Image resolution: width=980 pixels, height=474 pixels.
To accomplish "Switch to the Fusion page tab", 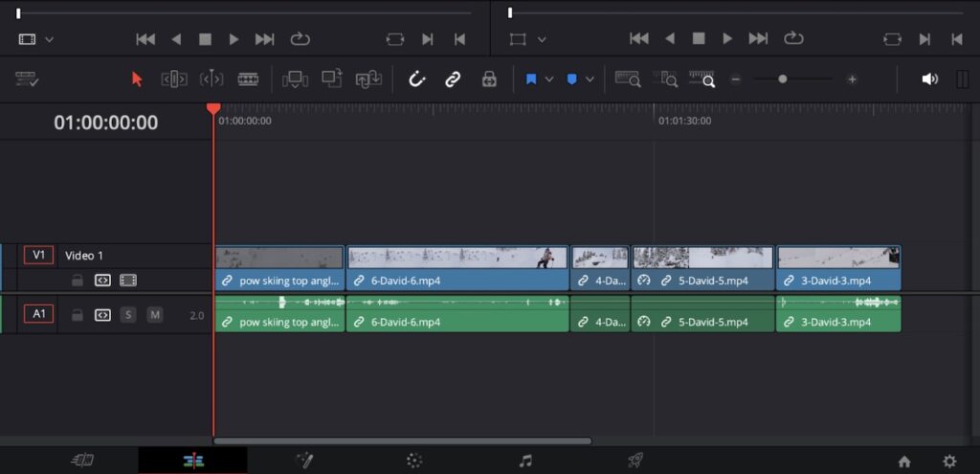I will click(x=305, y=461).
